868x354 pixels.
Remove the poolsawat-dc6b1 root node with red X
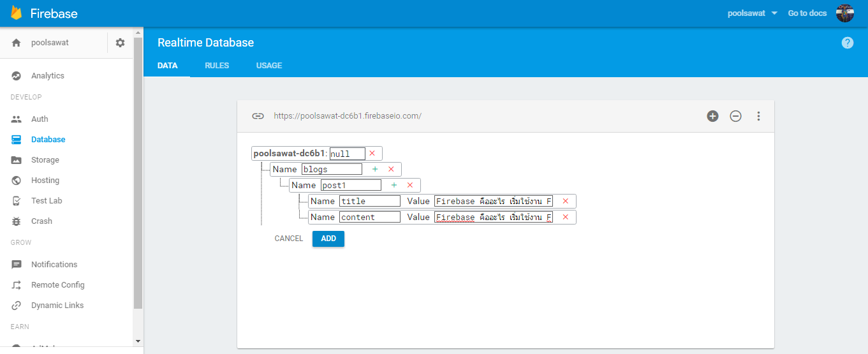click(372, 153)
